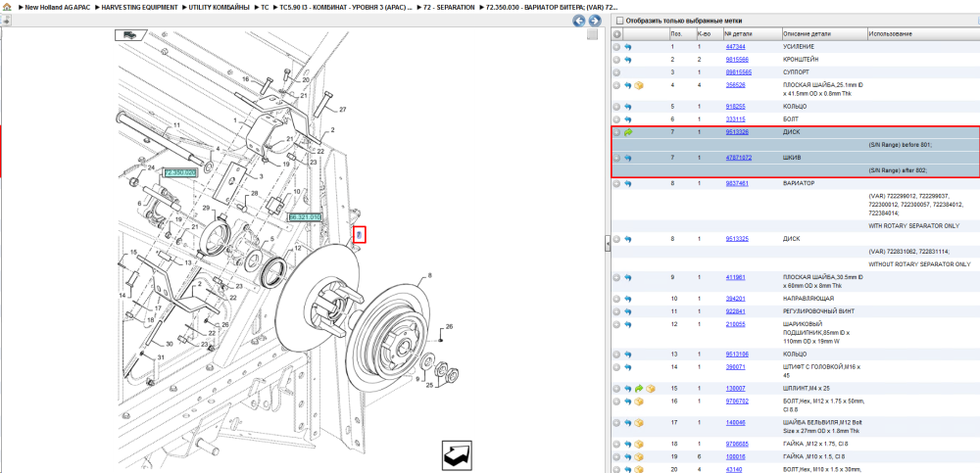The image size is (980, 473).
Task: Click the large return arrow icon below diagram
Action: click(x=457, y=454)
